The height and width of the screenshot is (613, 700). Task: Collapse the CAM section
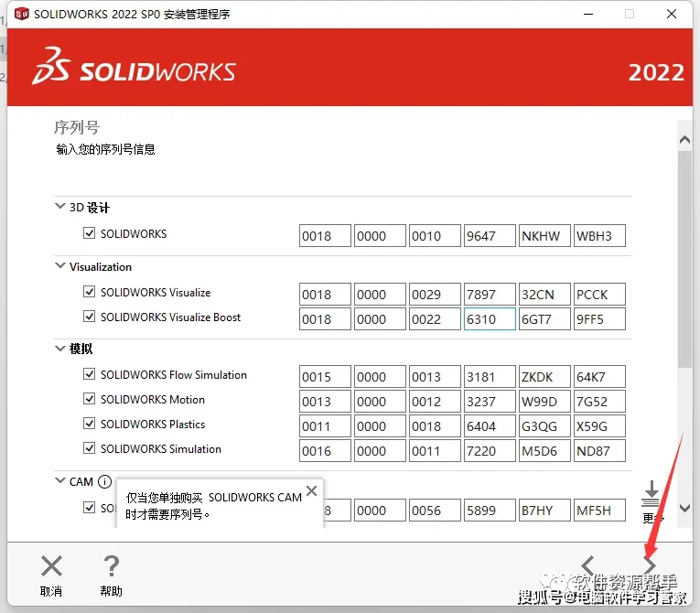pos(59,481)
